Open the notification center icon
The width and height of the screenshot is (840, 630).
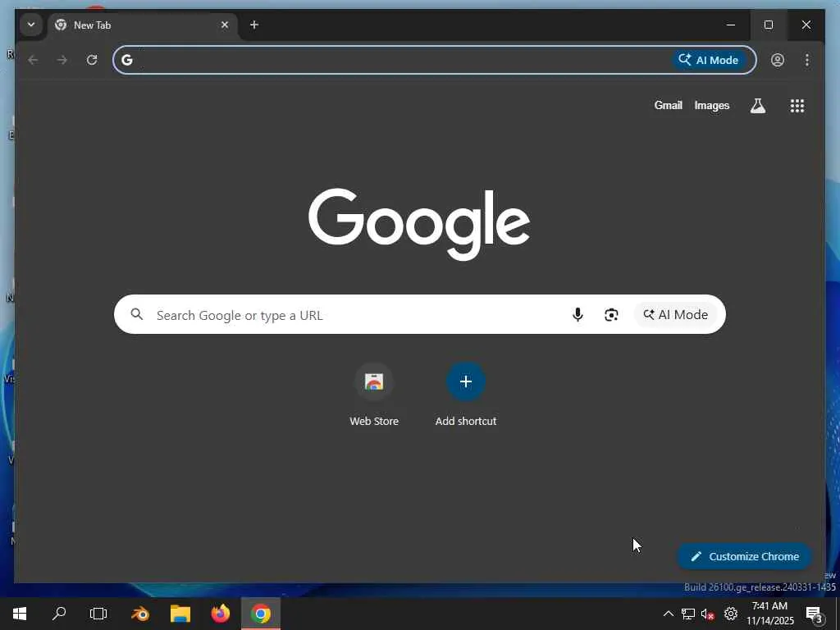click(x=815, y=614)
